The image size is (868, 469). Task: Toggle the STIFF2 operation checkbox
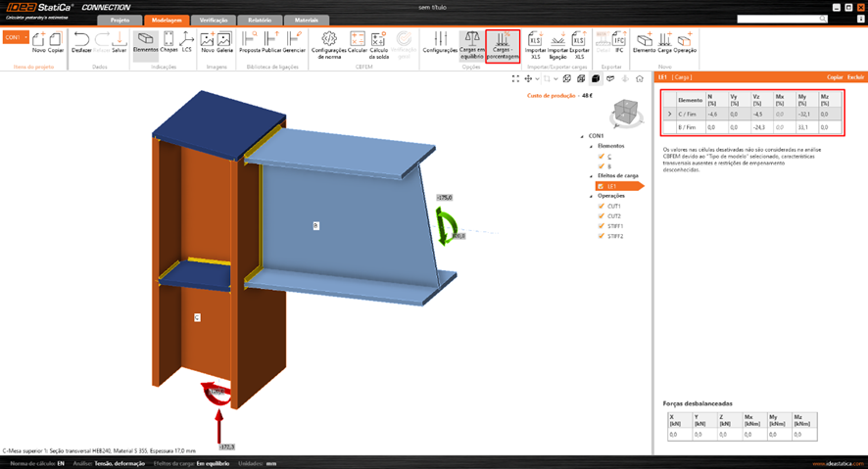pyautogui.click(x=602, y=236)
